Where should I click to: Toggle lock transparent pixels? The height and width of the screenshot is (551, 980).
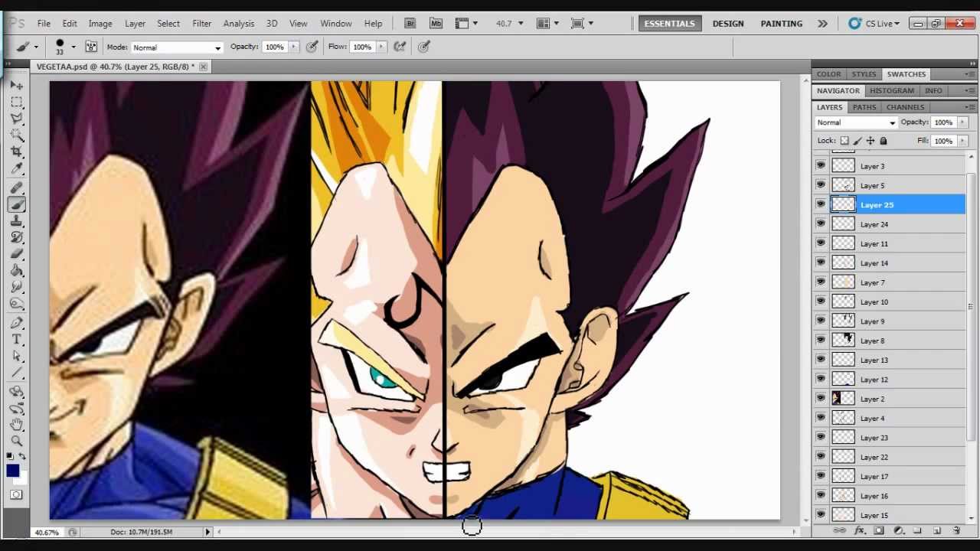pyautogui.click(x=844, y=141)
